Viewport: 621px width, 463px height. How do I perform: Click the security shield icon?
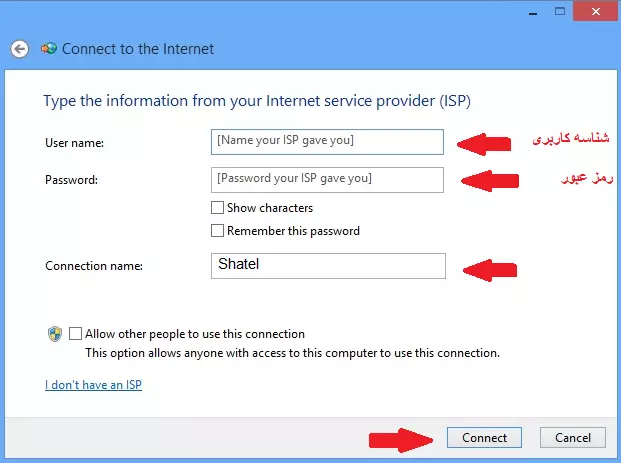(x=55, y=334)
